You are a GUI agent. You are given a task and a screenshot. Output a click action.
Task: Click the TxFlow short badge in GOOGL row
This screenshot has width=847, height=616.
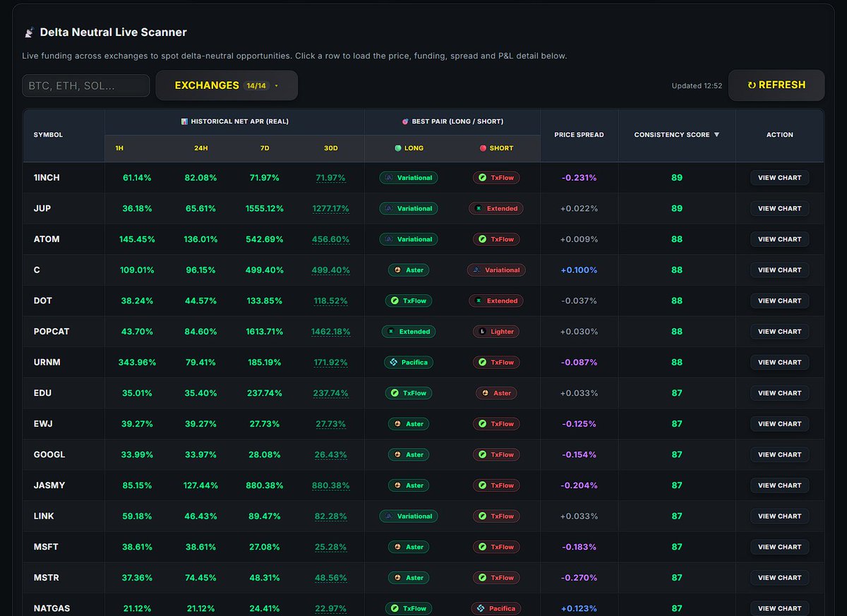coord(496,454)
